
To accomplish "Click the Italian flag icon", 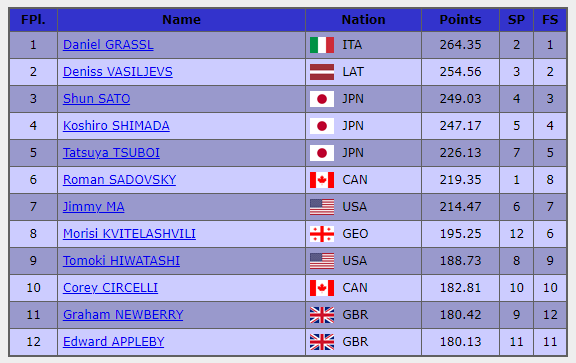I will click(322, 45).
